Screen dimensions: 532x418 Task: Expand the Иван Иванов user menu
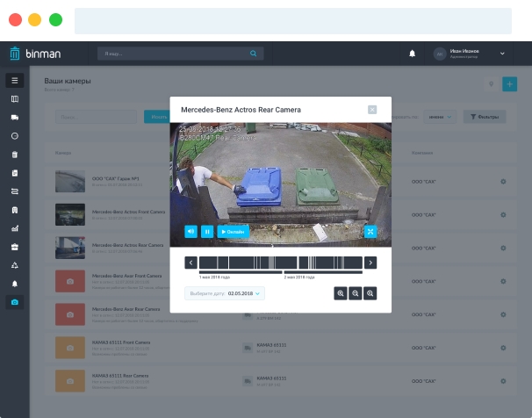502,54
